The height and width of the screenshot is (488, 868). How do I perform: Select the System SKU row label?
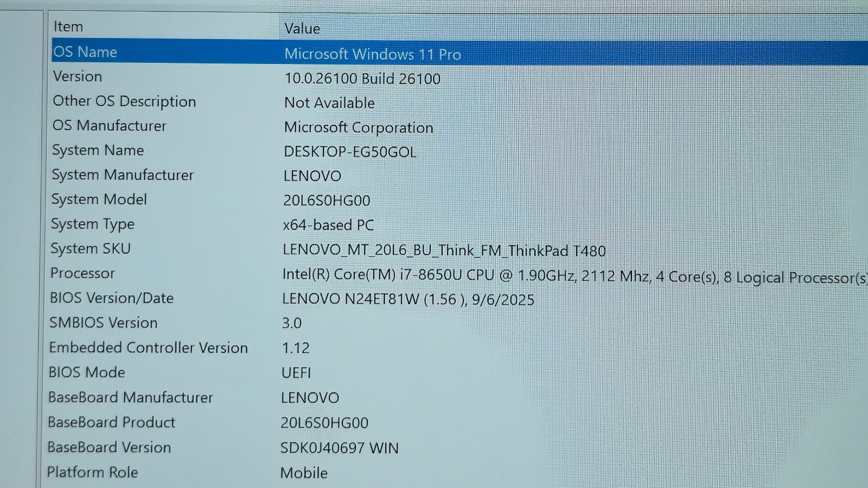91,249
